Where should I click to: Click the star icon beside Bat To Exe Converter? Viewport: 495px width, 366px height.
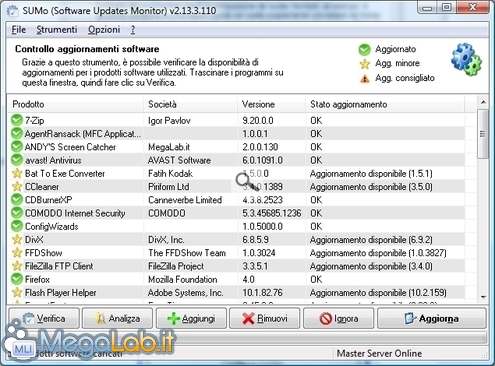(17, 173)
